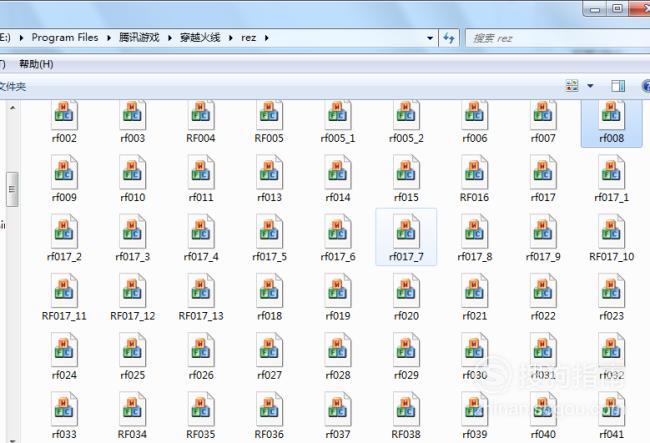Select the rf018 file icon
Screen dimensions: 650x443
(x=269, y=290)
